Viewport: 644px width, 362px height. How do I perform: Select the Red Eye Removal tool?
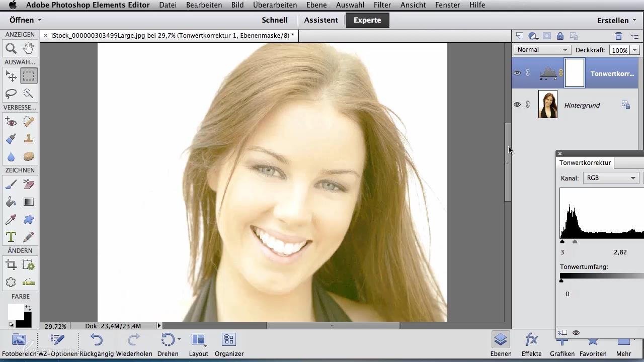pos(11,122)
